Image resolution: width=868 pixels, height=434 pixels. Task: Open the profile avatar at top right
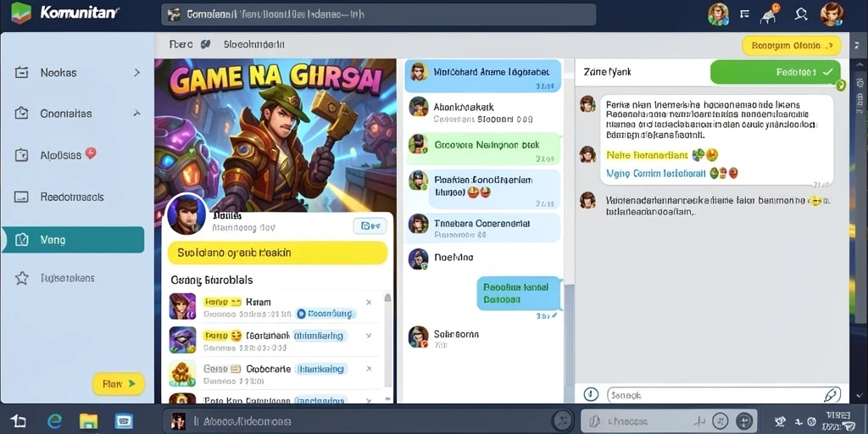click(x=832, y=14)
